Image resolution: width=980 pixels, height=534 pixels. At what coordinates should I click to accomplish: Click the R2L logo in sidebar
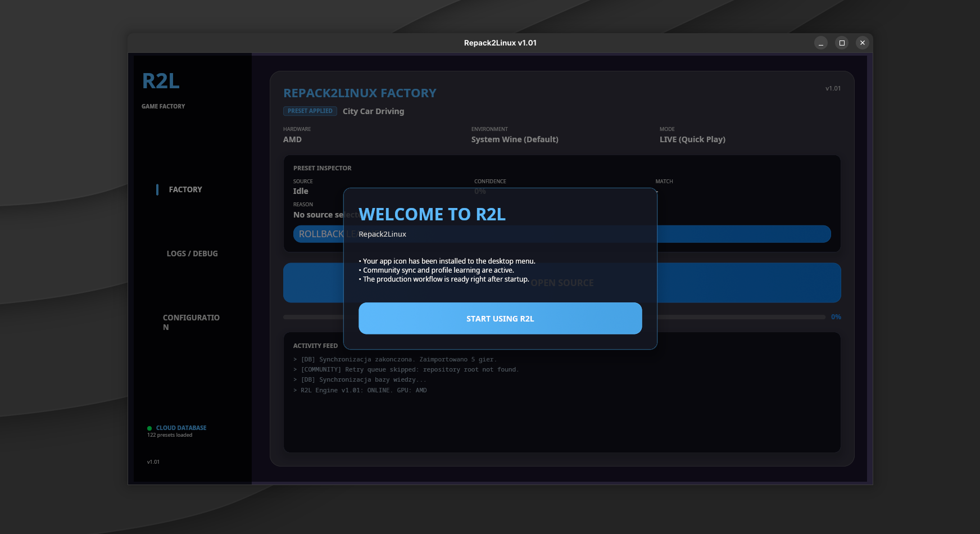[x=161, y=81]
